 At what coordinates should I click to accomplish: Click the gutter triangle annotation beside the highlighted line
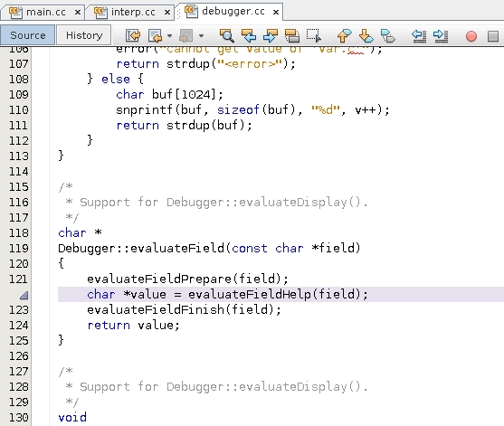coord(24,295)
